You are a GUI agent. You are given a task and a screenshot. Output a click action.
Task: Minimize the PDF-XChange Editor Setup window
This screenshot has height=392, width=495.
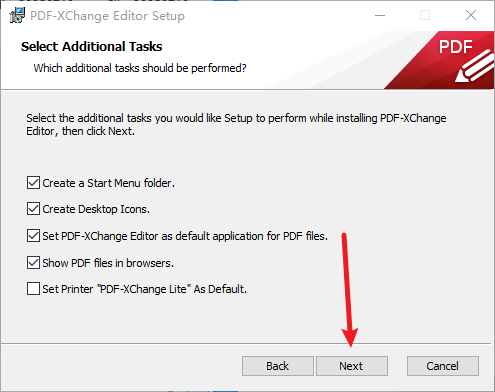point(380,15)
